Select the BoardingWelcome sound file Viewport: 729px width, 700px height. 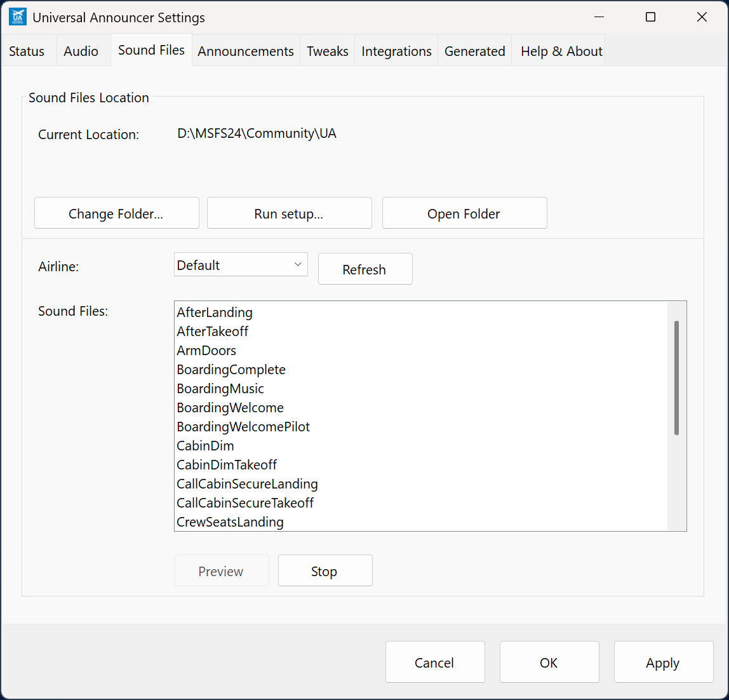[x=421, y=408]
